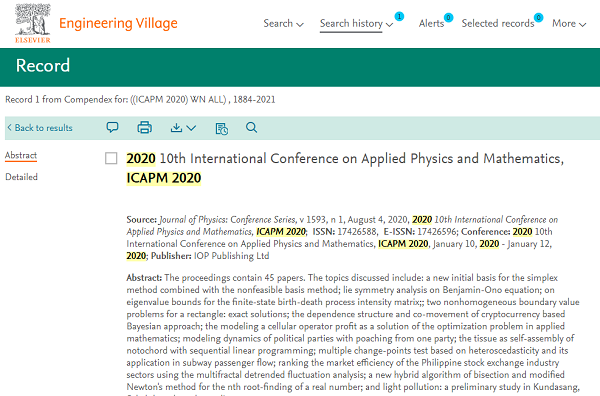Click the Elsevier tree logo
This screenshot has height=396, width=600.
tap(33, 23)
